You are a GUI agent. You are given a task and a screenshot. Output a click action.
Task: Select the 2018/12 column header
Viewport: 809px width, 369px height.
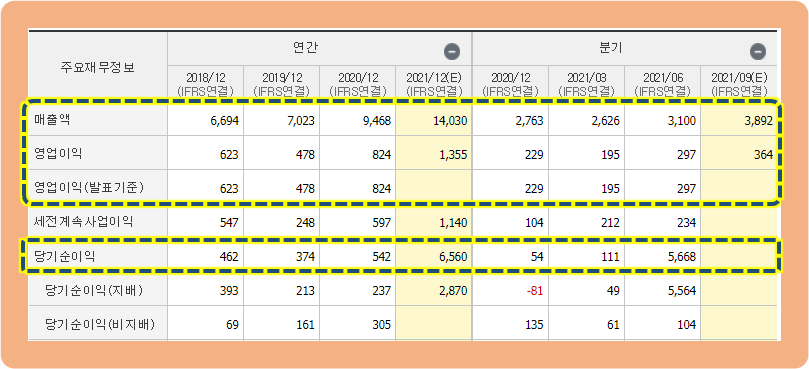point(205,85)
